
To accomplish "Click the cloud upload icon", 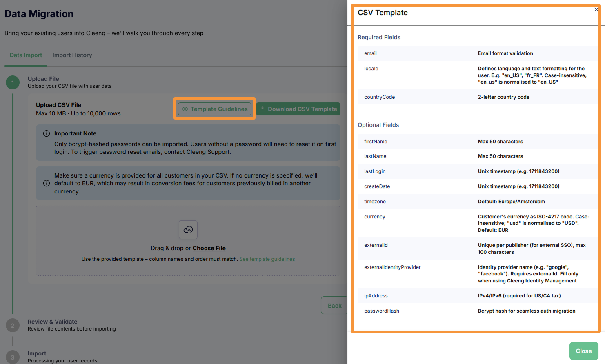I will click(x=188, y=230).
